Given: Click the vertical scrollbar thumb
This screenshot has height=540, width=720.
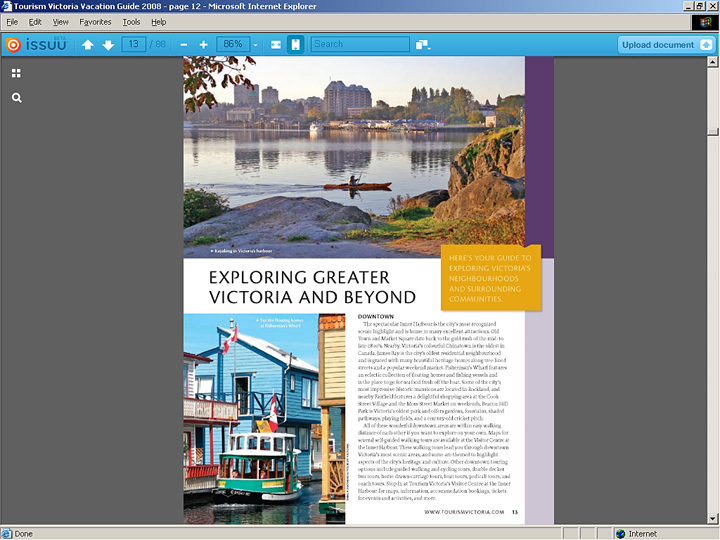Looking at the screenshot, I should pos(712,132).
